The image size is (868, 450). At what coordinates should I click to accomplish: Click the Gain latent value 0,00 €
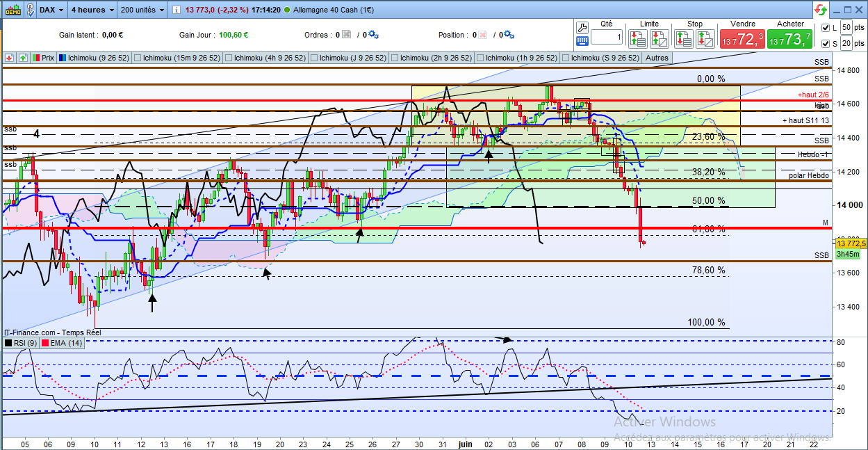point(112,35)
